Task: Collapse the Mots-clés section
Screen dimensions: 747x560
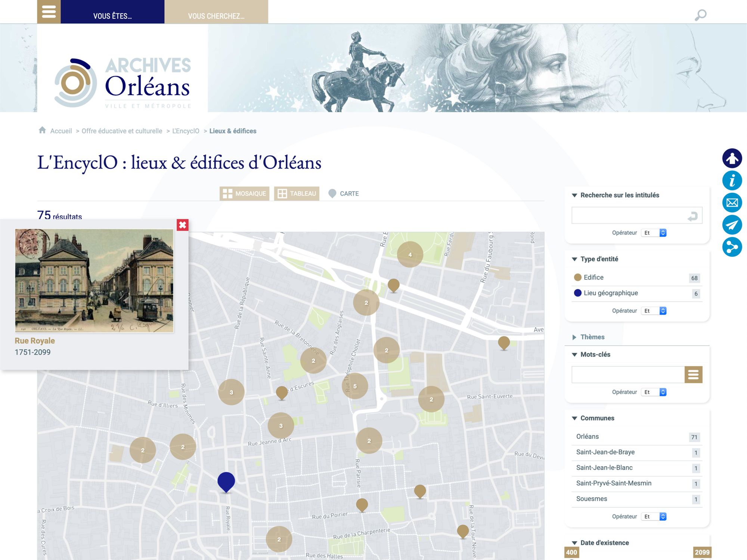Action: point(595,355)
